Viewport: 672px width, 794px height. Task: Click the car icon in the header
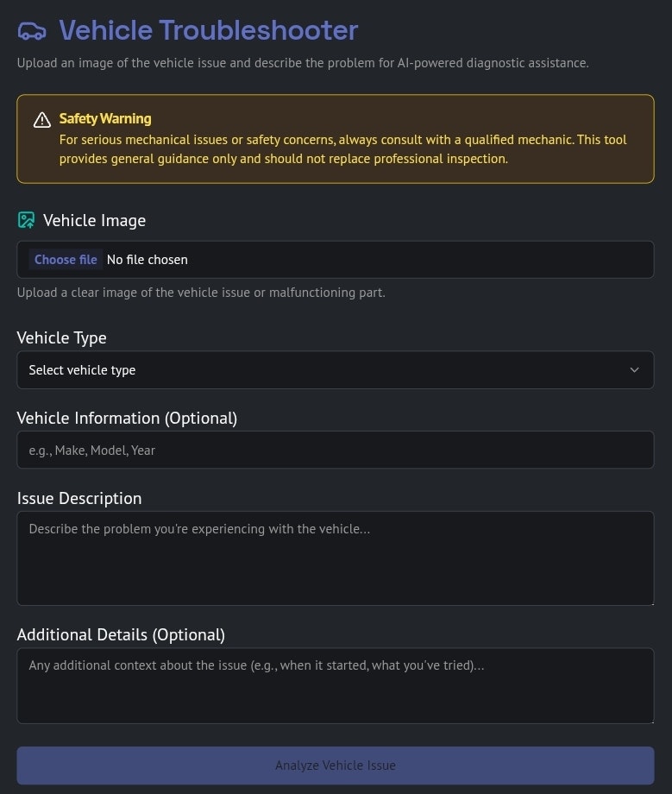pyautogui.click(x=32, y=31)
